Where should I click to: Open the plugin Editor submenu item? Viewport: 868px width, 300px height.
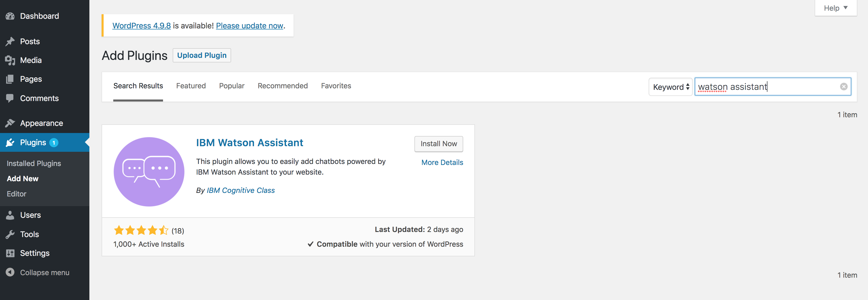pos(17,194)
